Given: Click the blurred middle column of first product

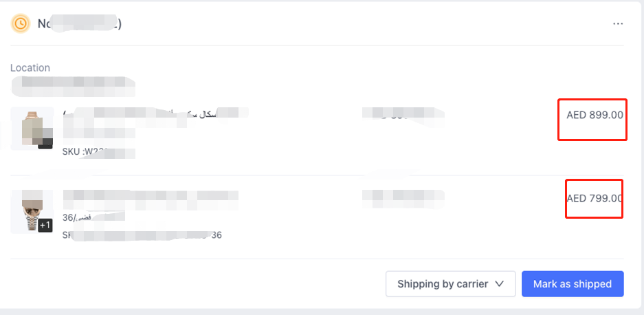Looking at the screenshot, I should click(403, 113).
